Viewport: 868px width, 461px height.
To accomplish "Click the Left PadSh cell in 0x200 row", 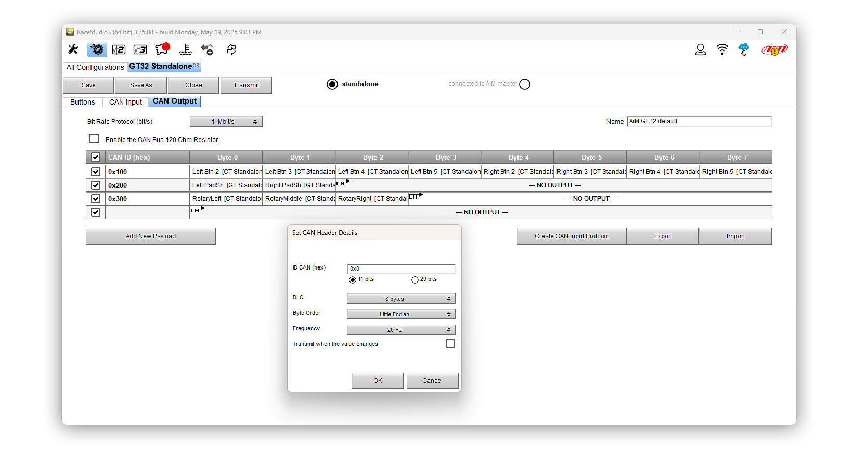I will tap(226, 185).
